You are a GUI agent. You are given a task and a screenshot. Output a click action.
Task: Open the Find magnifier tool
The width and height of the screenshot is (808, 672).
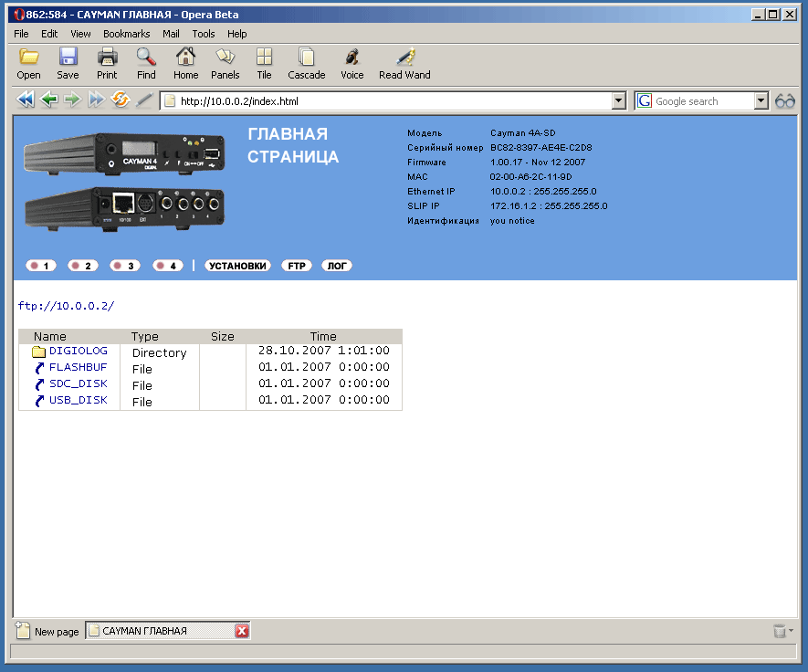[146, 57]
